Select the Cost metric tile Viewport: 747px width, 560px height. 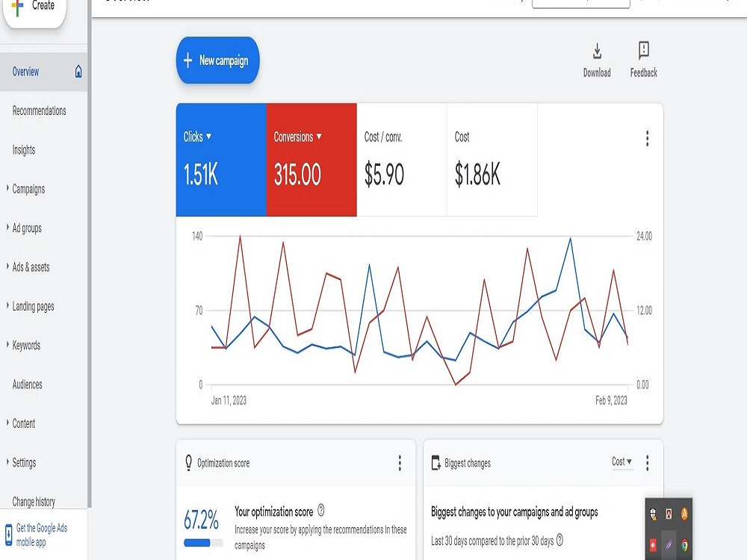pyautogui.click(x=492, y=160)
